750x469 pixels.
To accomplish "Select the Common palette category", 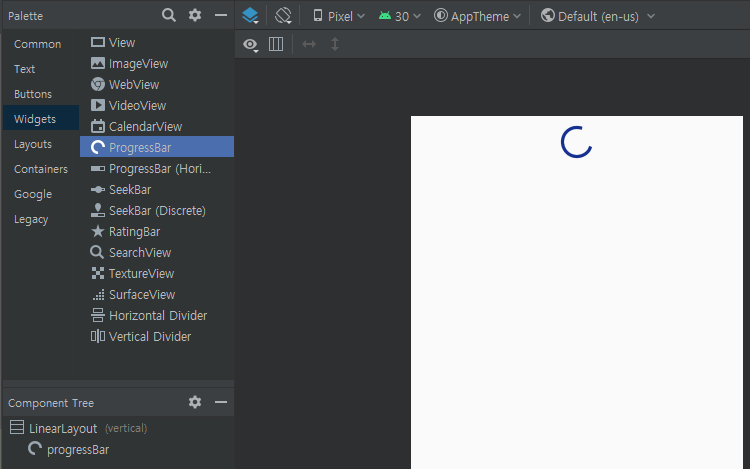I will click(x=37, y=44).
